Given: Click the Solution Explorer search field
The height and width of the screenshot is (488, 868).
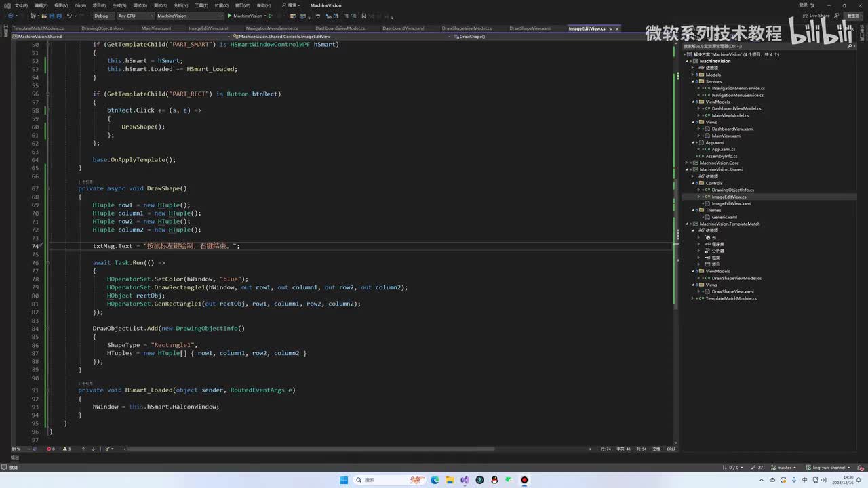Looking at the screenshot, I should tap(764, 46).
